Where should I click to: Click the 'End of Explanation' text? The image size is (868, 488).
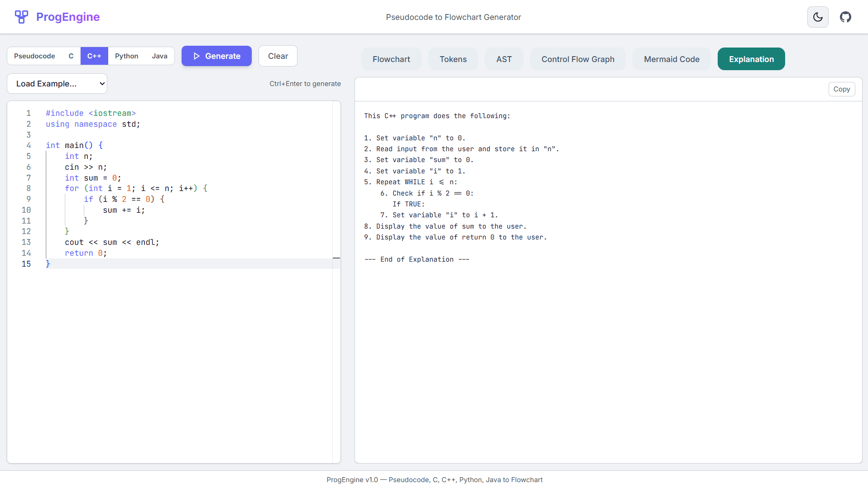point(417,259)
